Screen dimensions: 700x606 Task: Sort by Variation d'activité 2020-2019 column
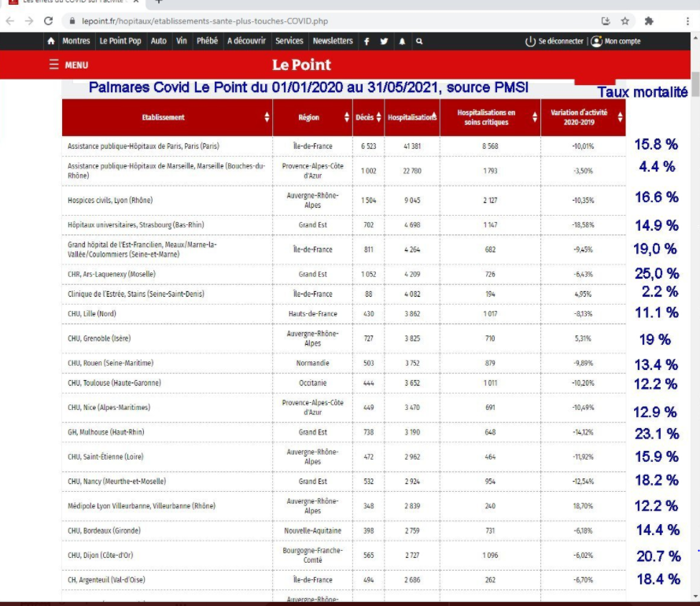coord(621,117)
